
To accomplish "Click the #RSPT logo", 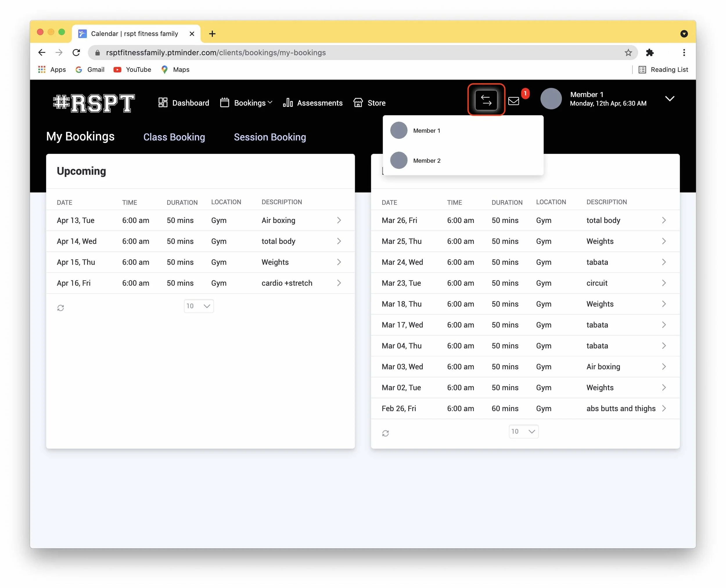I will tap(94, 103).
